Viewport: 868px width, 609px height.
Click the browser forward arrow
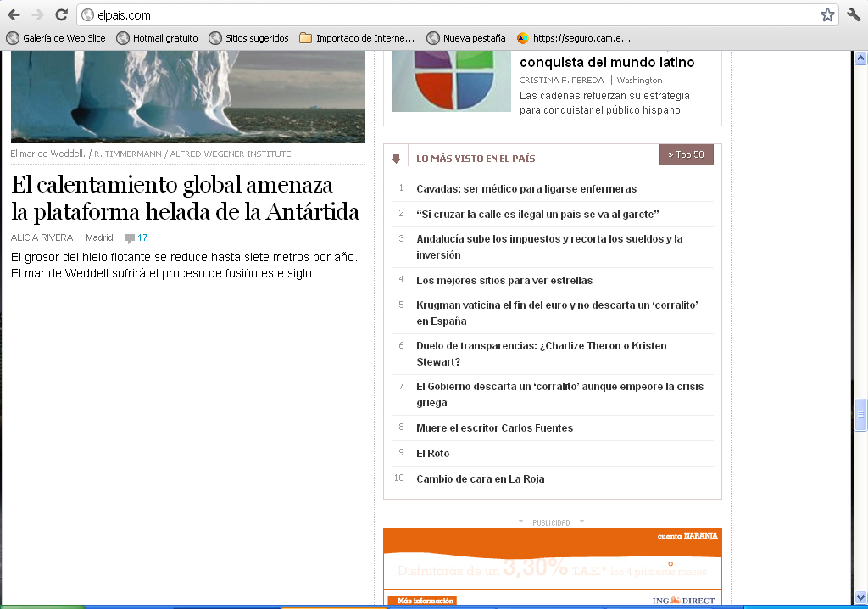[x=37, y=14]
